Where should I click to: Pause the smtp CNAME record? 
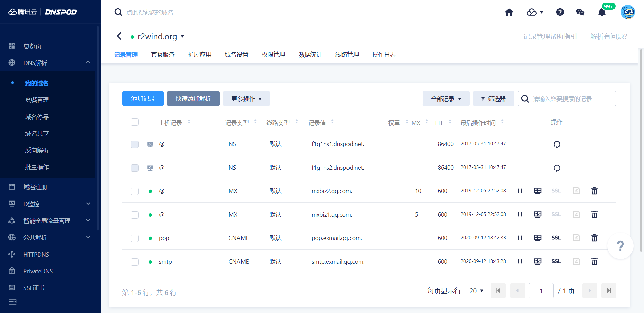point(520,261)
